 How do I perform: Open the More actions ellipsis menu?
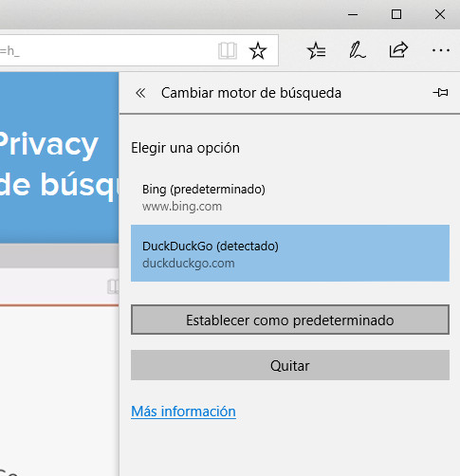(441, 50)
